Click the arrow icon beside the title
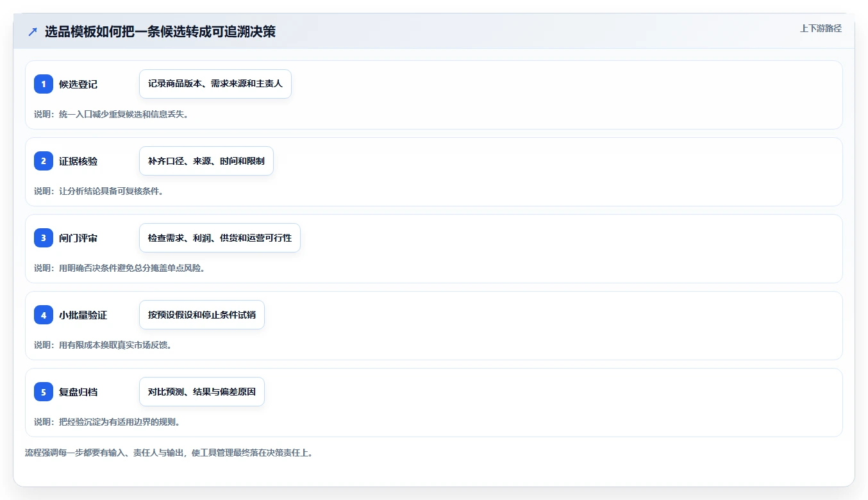This screenshot has height=500, width=868. click(x=32, y=32)
